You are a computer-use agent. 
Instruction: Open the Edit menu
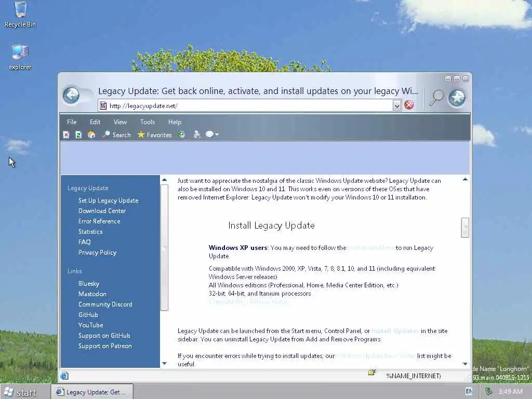pyautogui.click(x=95, y=122)
